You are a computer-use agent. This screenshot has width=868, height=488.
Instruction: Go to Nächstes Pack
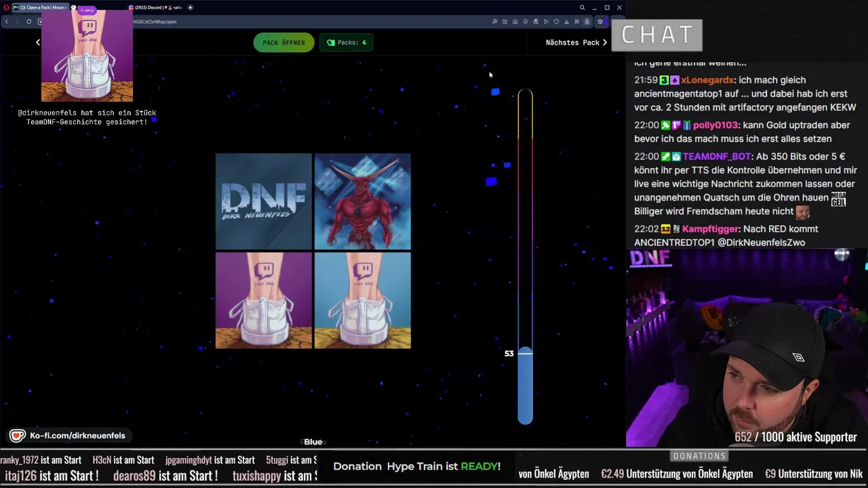coord(576,42)
